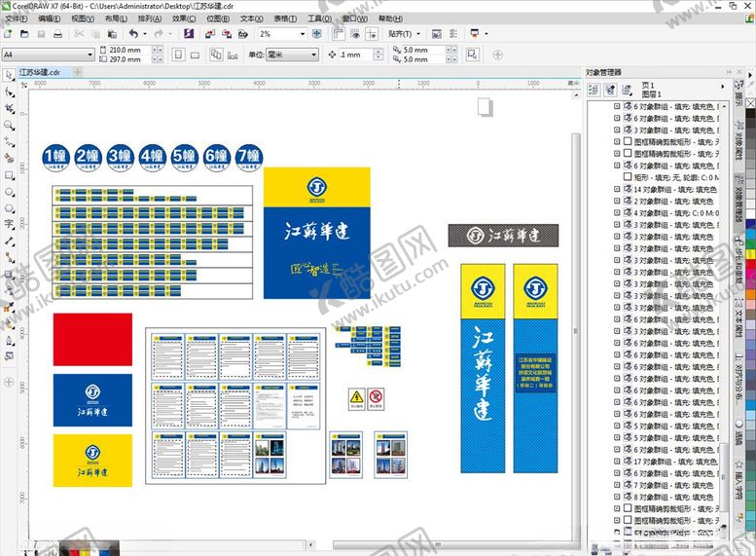Toggle the Show guidelines button
This screenshot has height=556, width=756.
point(372,34)
